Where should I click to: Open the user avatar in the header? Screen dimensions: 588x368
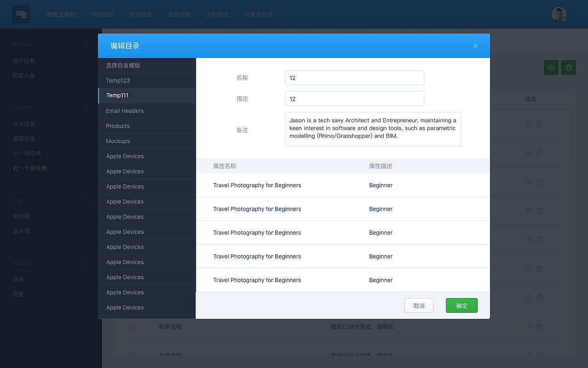point(559,14)
